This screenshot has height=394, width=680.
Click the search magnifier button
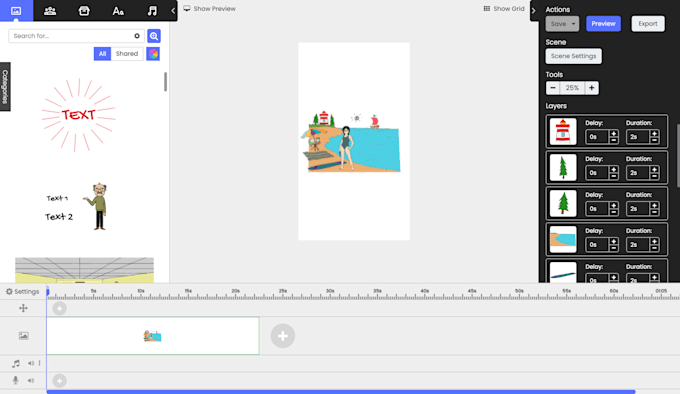154,36
